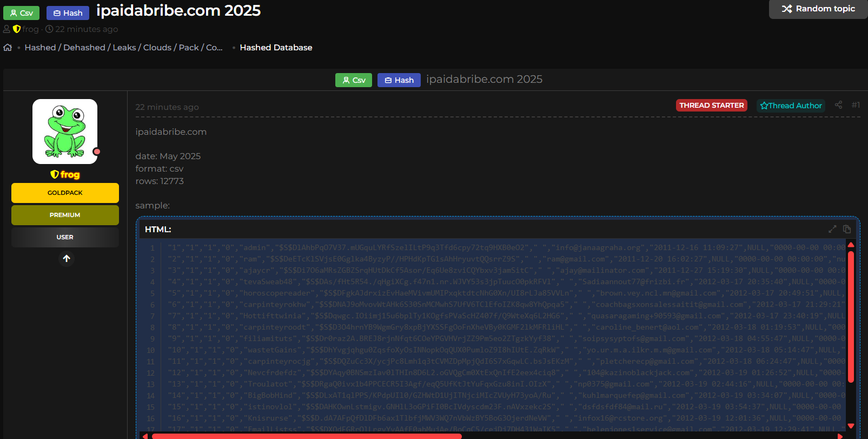Copy the HTML code block contents

pos(847,230)
